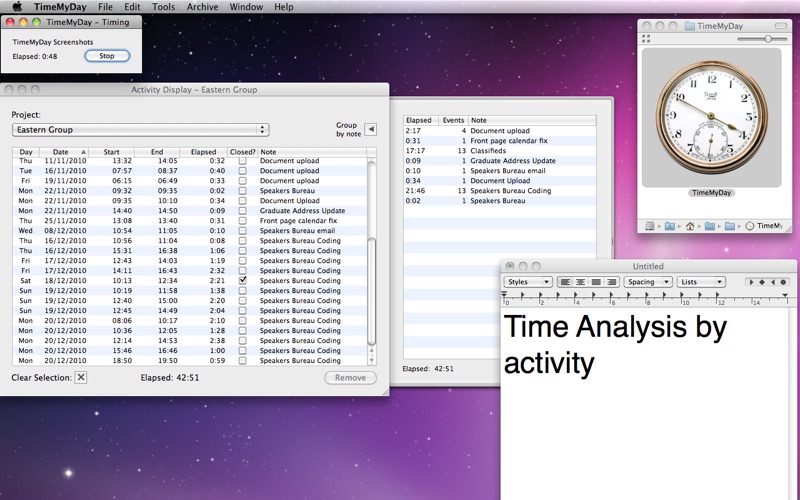Open the Apple menu
The width and height of the screenshot is (800, 500).
(x=17, y=7)
